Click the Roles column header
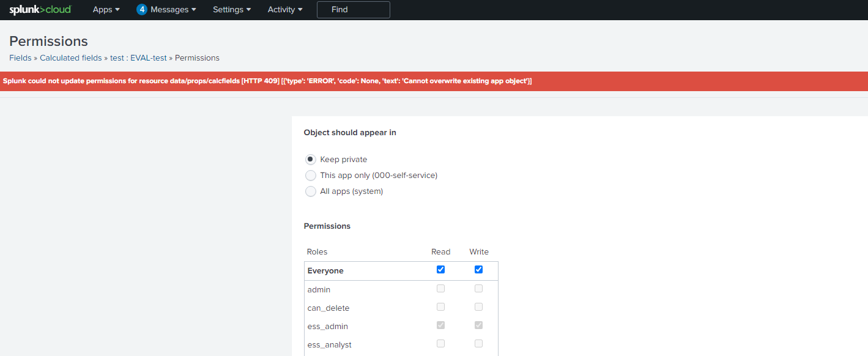 (317, 252)
